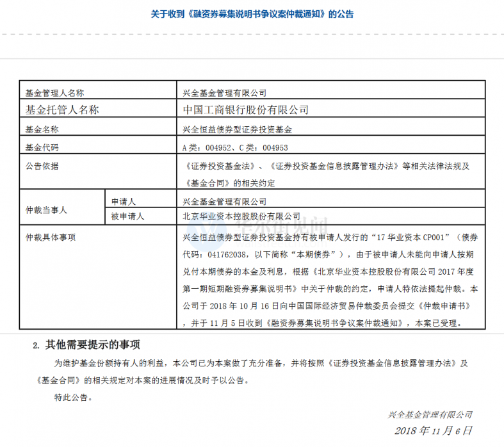504x447 pixels.
Task: Select the text '特此公告。'
Action: click(74, 398)
